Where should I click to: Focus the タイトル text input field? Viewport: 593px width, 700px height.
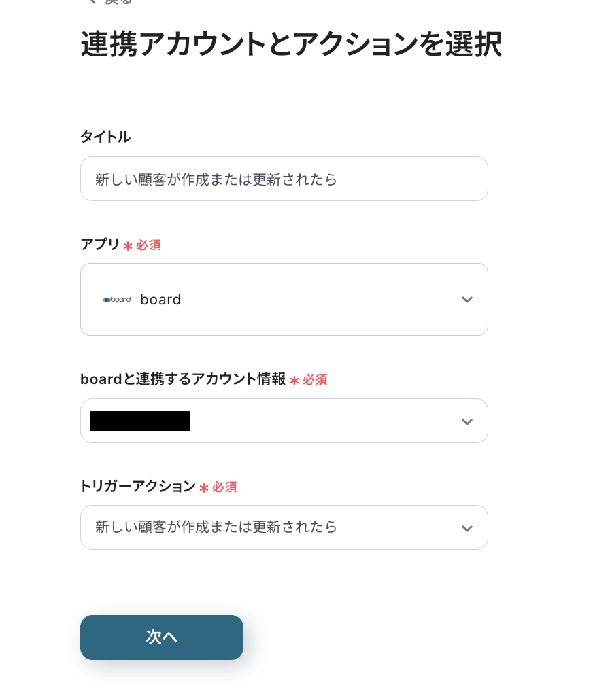[x=284, y=179]
